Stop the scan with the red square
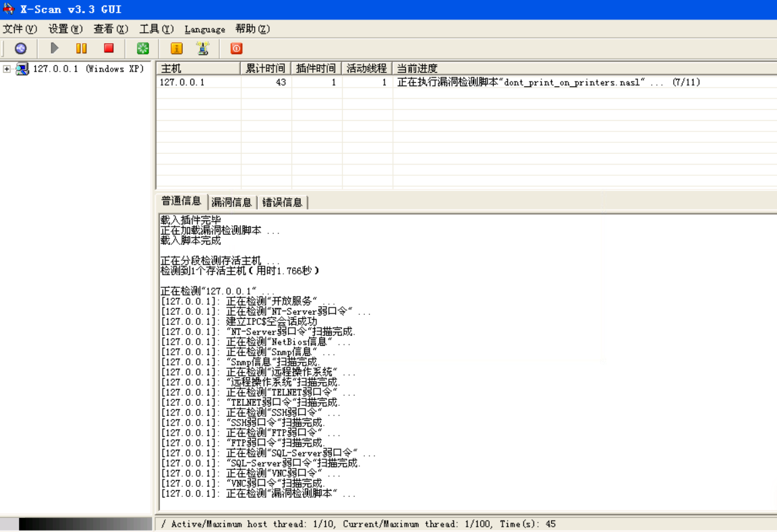This screenshot has height=532, width=777. click(109, 48)
